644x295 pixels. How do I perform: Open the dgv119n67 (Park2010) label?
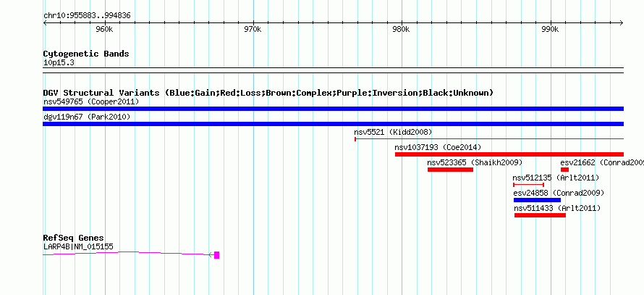point(87,117)
